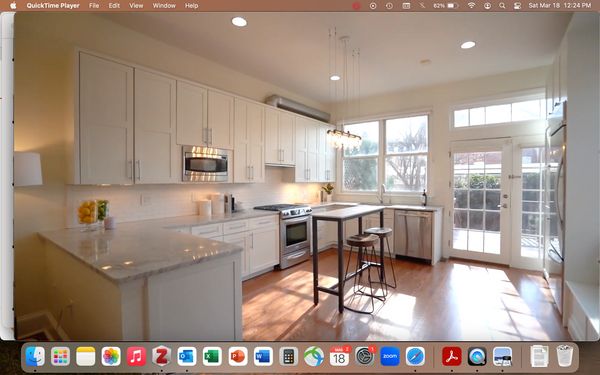Screen dimensions: 600x375
Task: Open the Photos app icon
Action: coord(111,357)
